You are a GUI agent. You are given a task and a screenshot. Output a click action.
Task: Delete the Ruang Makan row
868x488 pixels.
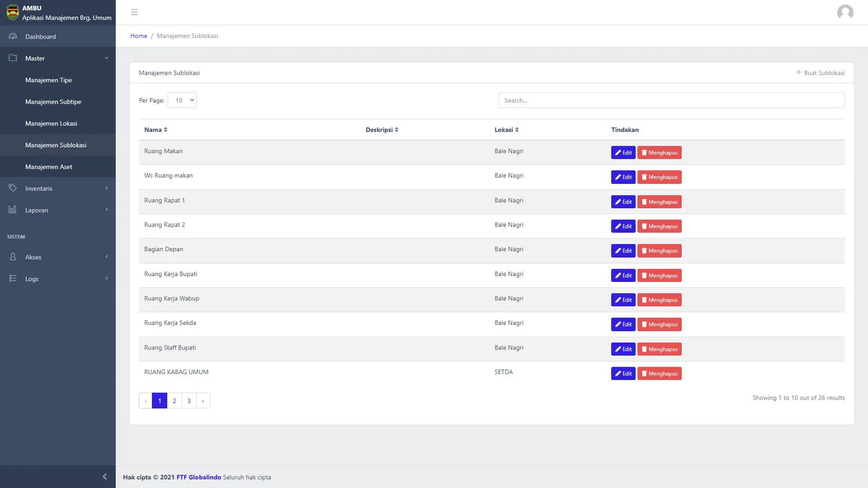(660, 152)
